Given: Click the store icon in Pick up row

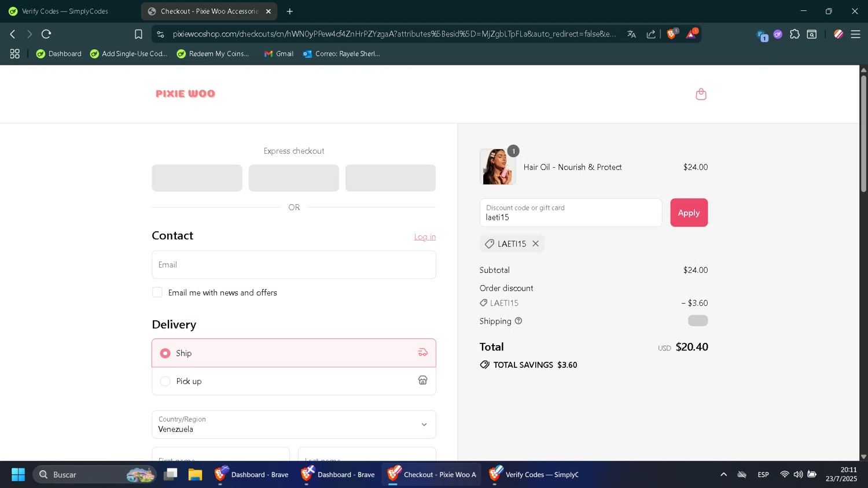Looking at the screenshot, I should (423, 380).
